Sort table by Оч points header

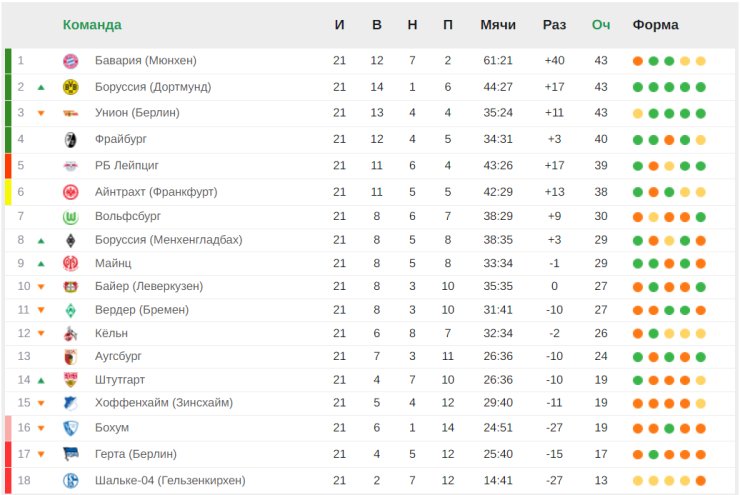click(601, 25)
